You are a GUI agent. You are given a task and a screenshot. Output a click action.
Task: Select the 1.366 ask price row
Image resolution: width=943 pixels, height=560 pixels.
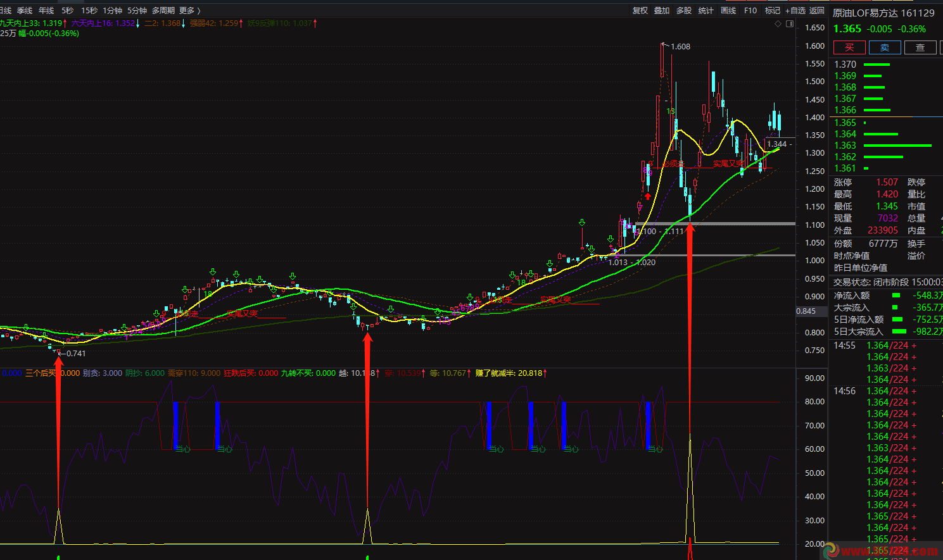coord(885,110)
